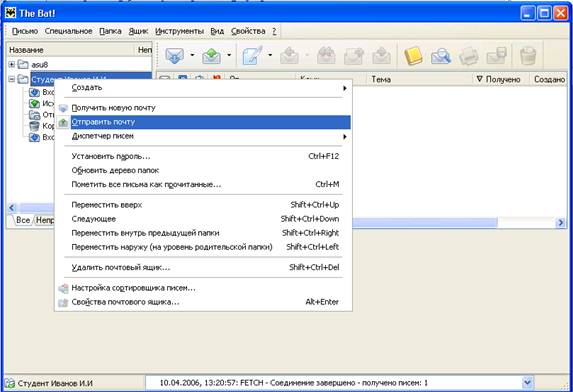Screen dimensions: 573x392
Task: Collapse the Студент account tree node
Action: coord(12,79)
